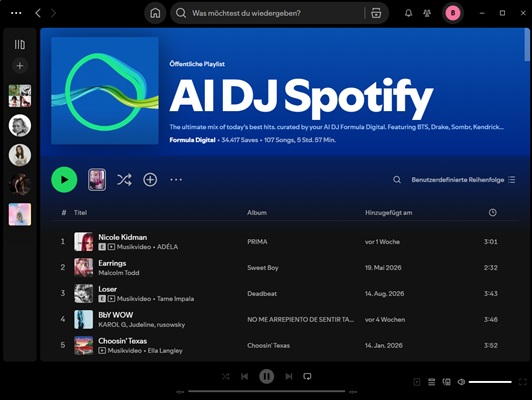Image resolution: width=532 pixels, height=400 pixels.
Task: Open 'Benutzerdefinierte Reihenfolge' sort dropdown
Action: pos(463,179)
